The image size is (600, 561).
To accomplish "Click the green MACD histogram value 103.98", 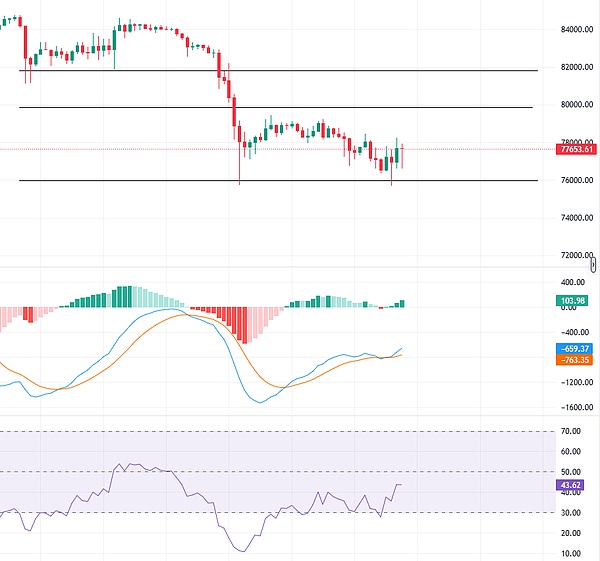I will point(573,301).
